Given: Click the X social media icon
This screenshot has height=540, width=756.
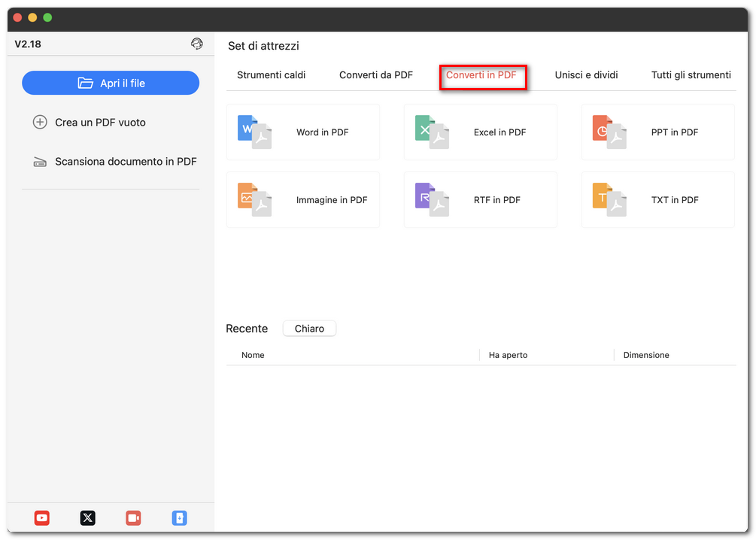Looking at the screenshot, I should point(87,517).
